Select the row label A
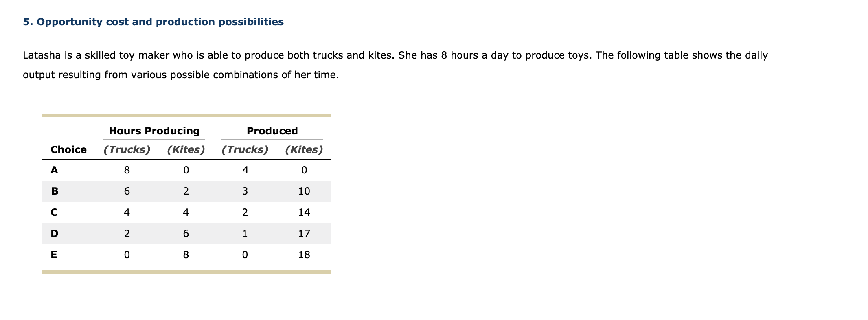Viewport: 868px width, 320px height. [x=54, y=170]
